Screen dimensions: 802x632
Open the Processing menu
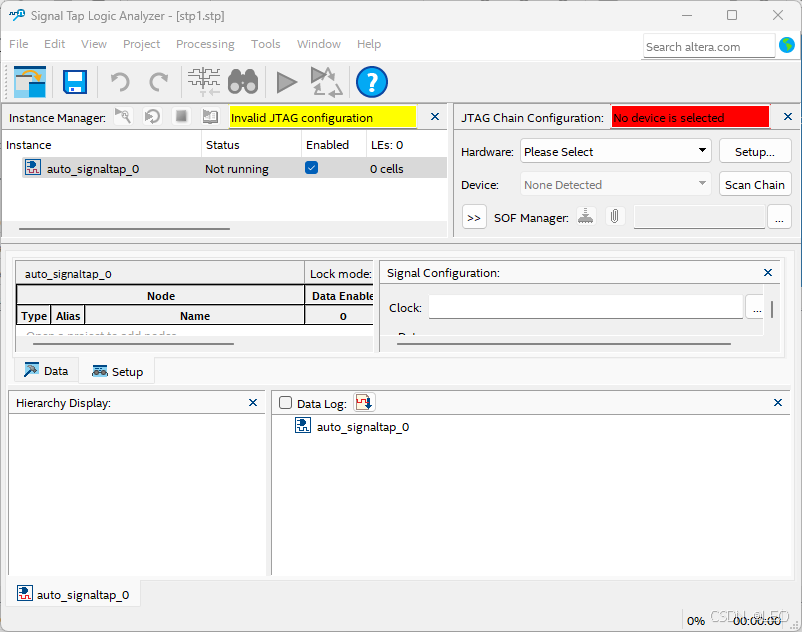pyautogui.click(x=205, y=44)
